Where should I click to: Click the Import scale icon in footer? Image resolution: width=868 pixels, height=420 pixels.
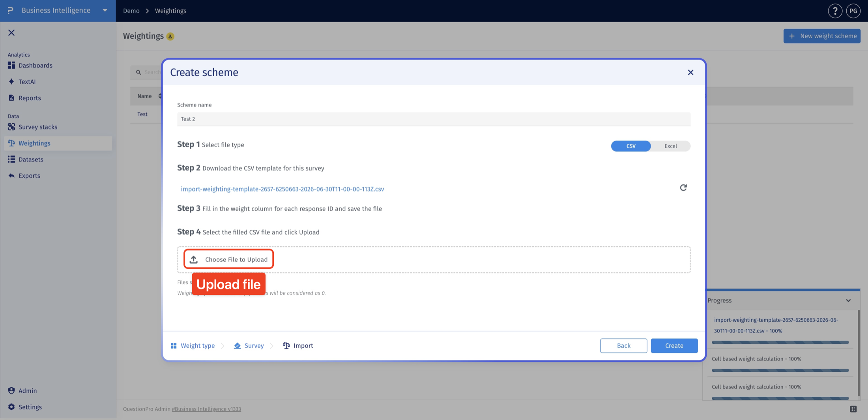point(286,345)
